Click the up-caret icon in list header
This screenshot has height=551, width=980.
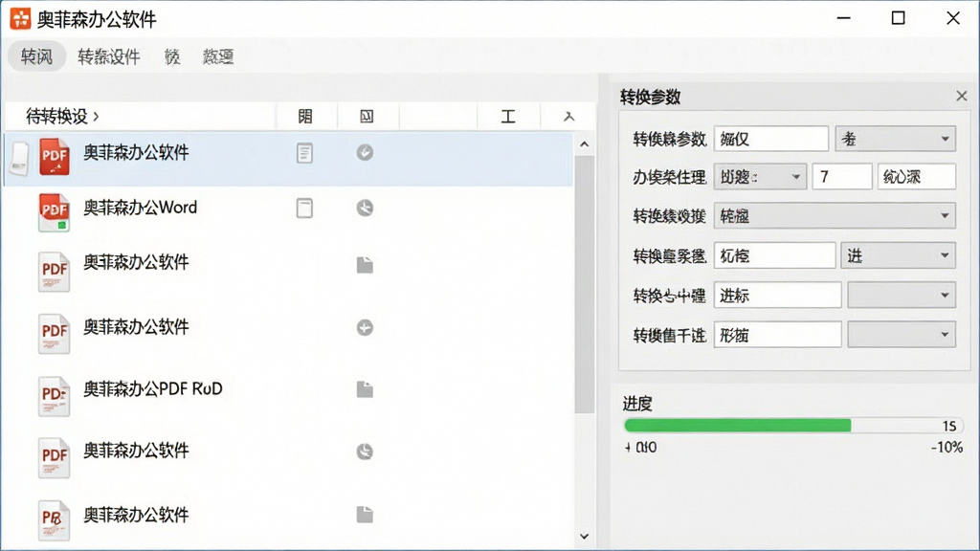point(568,116)
